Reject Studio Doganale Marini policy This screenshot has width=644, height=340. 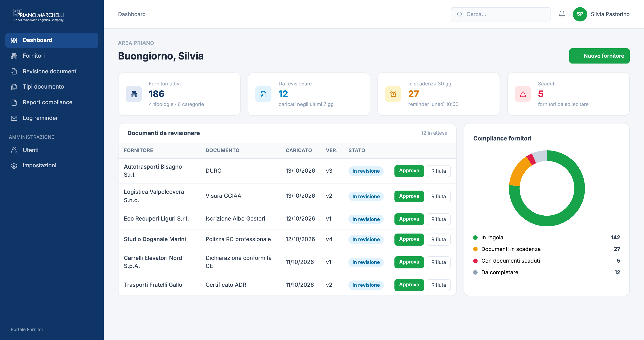439,240
